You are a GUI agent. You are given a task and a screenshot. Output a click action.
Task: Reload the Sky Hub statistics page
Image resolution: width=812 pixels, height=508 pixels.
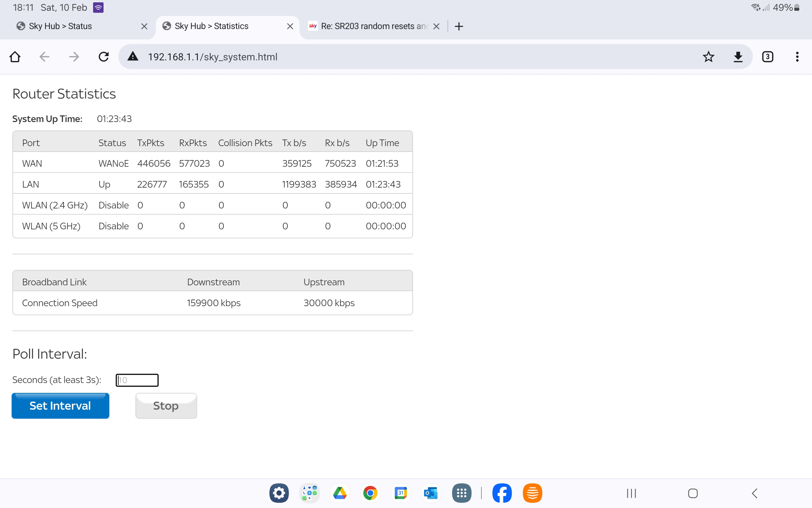click(x=104, y=57)
